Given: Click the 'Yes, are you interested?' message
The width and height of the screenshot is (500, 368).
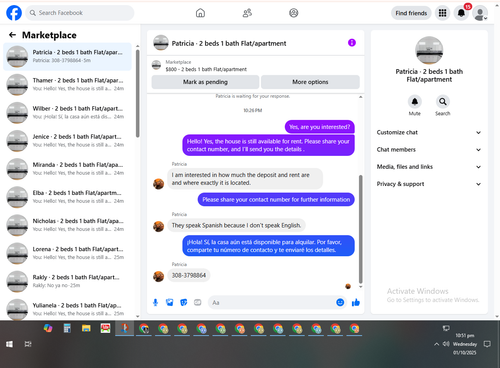Looking at the screenshot, I should [320, 127].
